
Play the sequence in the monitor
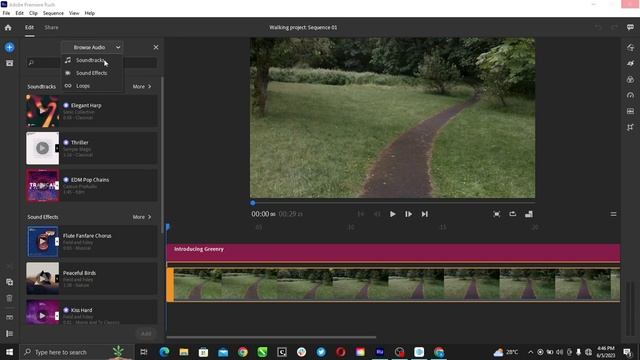(392, 214)
